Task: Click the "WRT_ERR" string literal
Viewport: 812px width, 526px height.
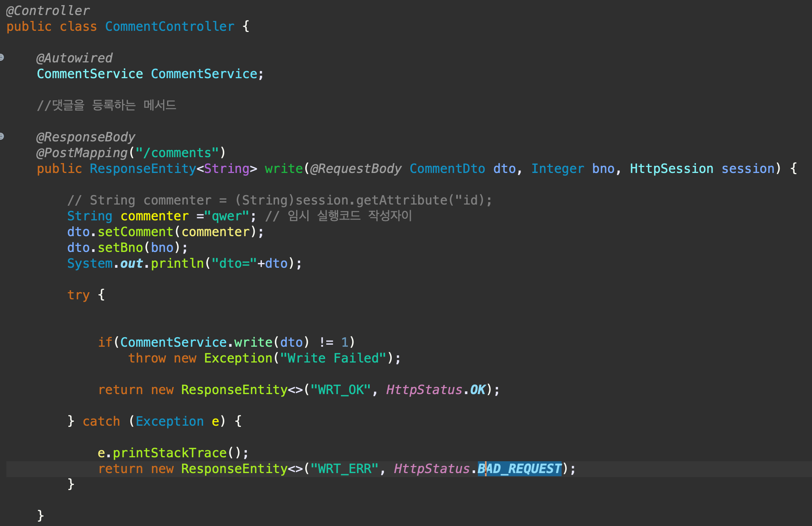Action: coord(344,469)
